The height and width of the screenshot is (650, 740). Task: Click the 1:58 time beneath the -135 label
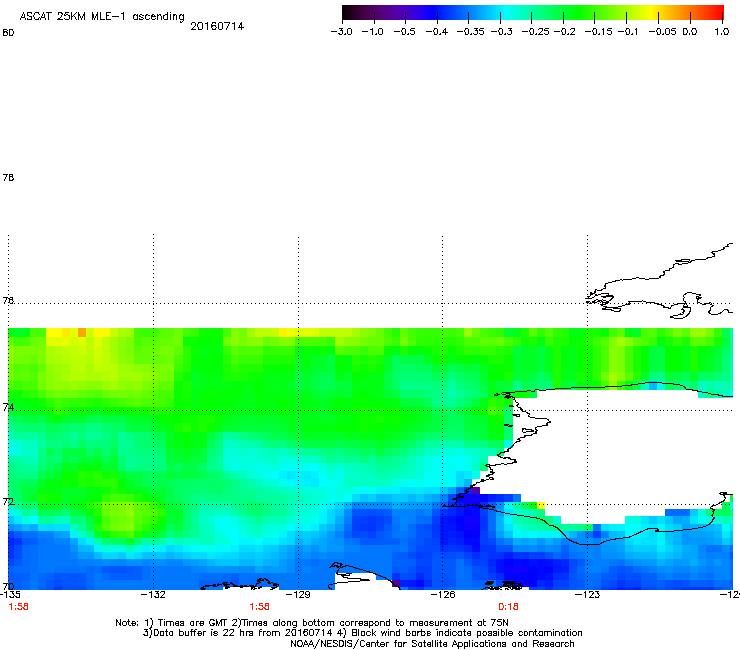18,607
